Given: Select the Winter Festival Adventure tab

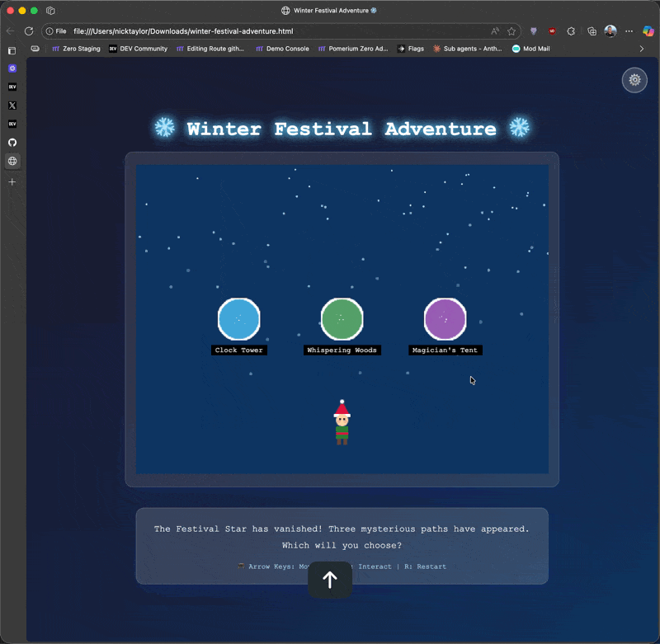Looking at the screenshot, I should pos(330,11).
